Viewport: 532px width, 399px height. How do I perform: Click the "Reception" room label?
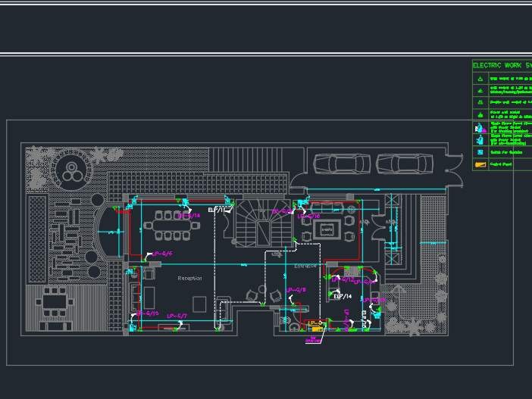pos(190,279)
